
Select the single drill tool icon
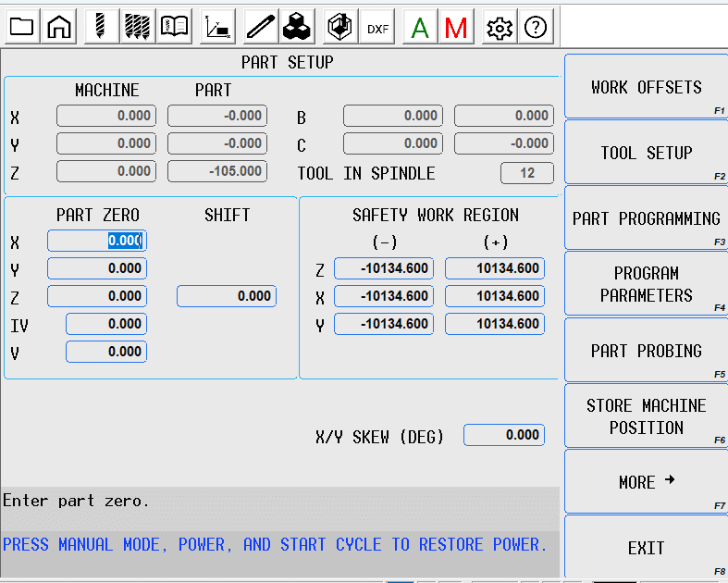[101, 27]
